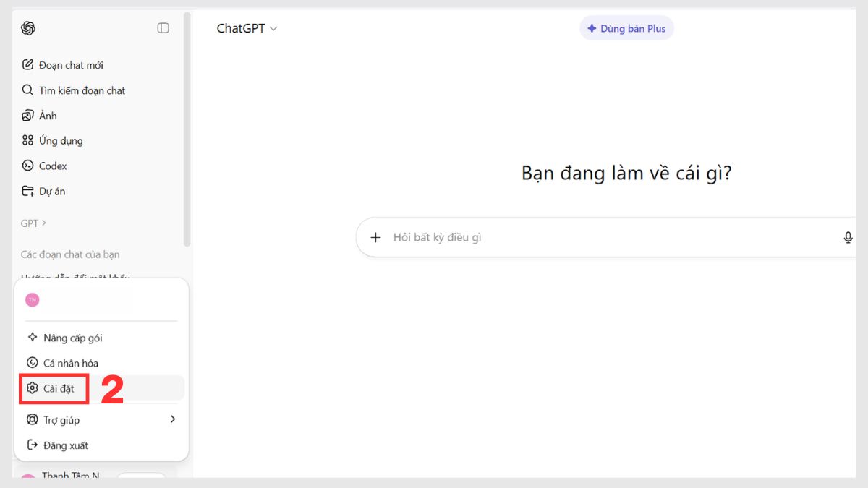Click the TN avatar in the account menu
868x488 pixels.
pyautogui.click(x=32, y=299)
